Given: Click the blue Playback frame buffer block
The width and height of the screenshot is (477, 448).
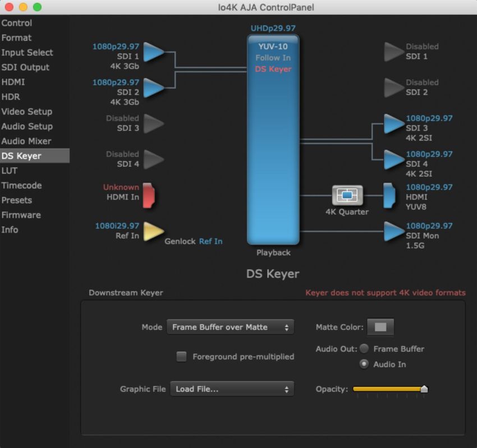Looking at the screenshot, I should tap(273, 140).
